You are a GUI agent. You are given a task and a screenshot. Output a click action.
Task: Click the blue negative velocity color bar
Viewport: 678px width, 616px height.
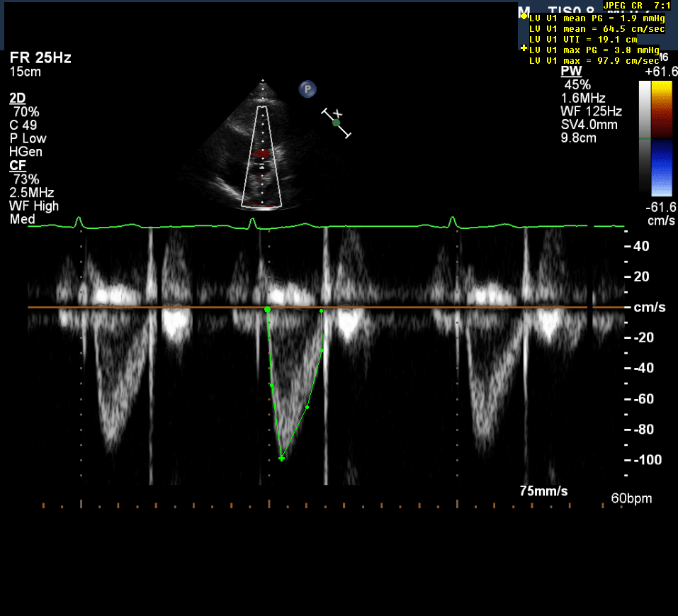point(661,167)
